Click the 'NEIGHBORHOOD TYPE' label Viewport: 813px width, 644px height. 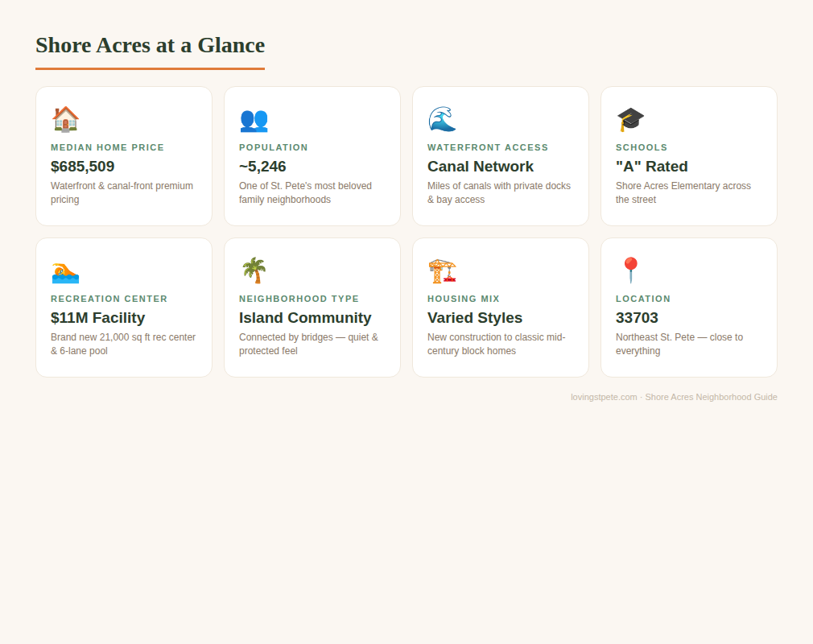coord(299,299)
